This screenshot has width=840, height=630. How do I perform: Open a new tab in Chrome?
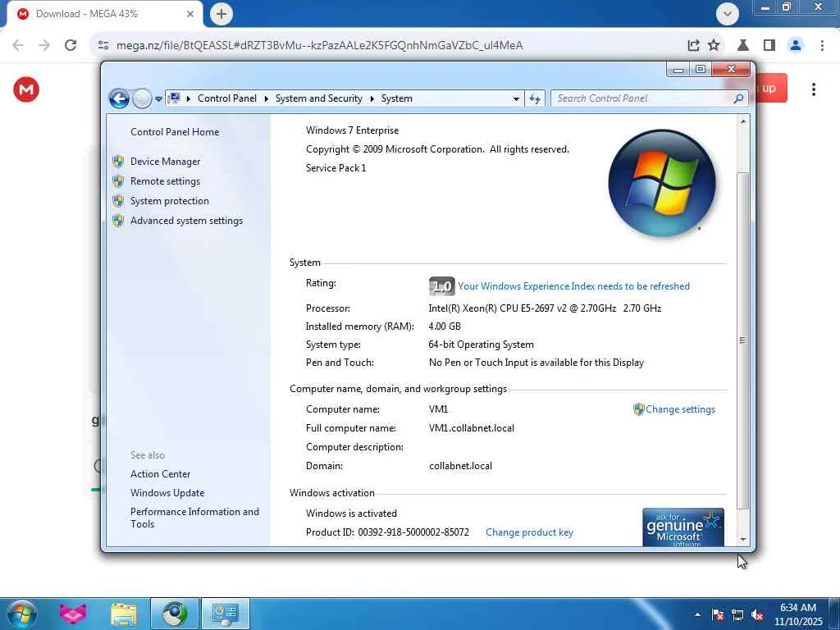(221, 14)
